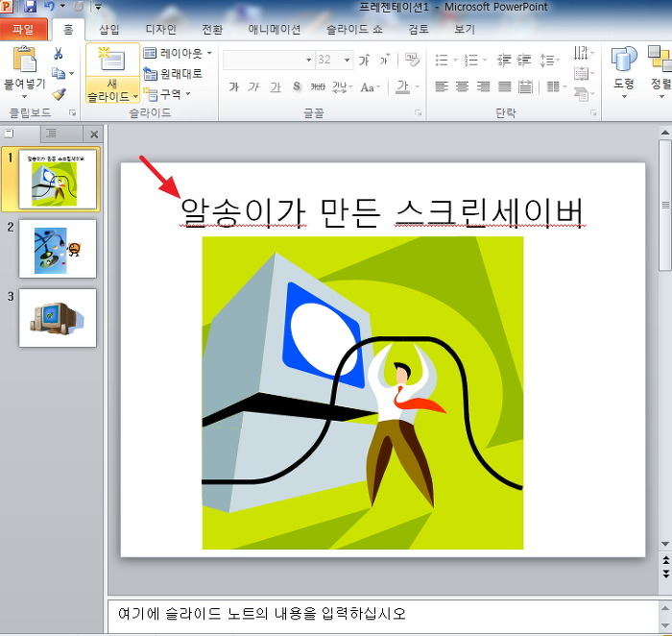Select the Format Painter brush icon
672x636 pixels.
tap(59, 94)
